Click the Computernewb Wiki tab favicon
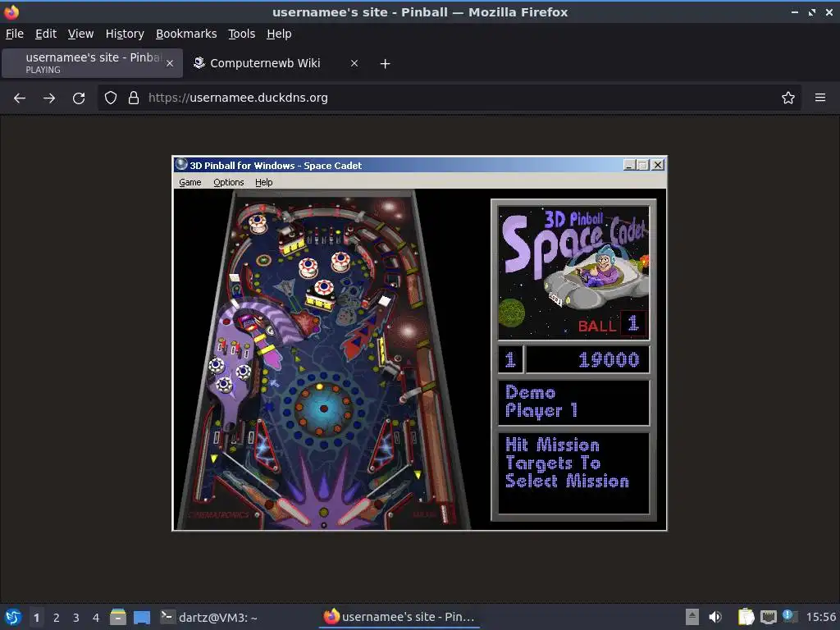This screenshot has height=630, width=840. pyautogui.click(x=199, y=63)
